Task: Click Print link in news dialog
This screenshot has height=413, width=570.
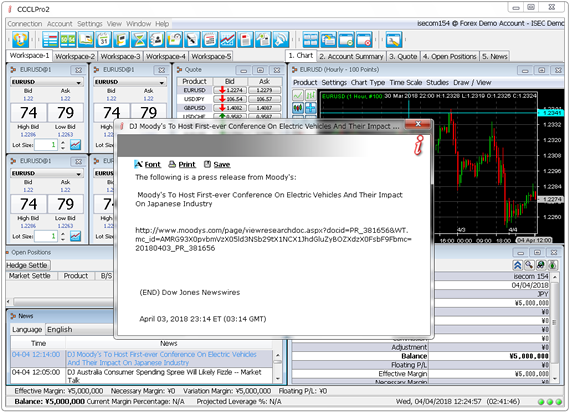Action: [x=182, y=165]
